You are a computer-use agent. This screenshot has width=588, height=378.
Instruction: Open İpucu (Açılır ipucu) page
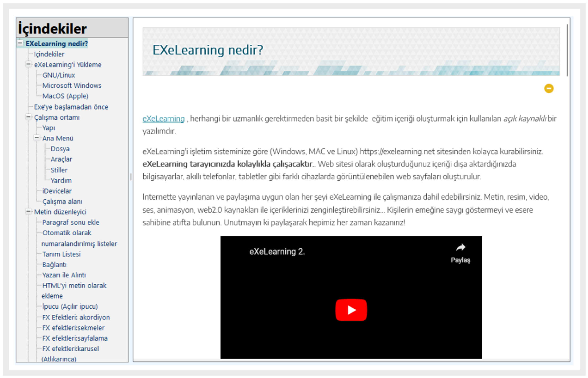pos(70,306)
